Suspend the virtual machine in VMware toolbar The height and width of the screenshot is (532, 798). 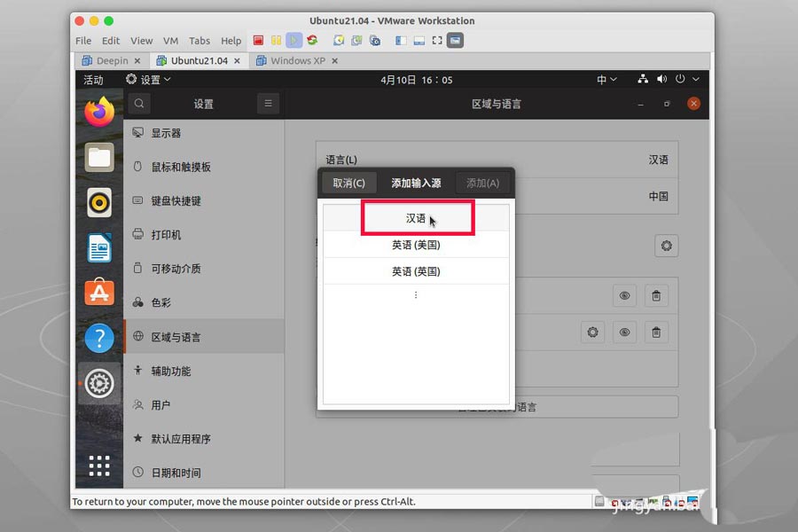[276, 40]
